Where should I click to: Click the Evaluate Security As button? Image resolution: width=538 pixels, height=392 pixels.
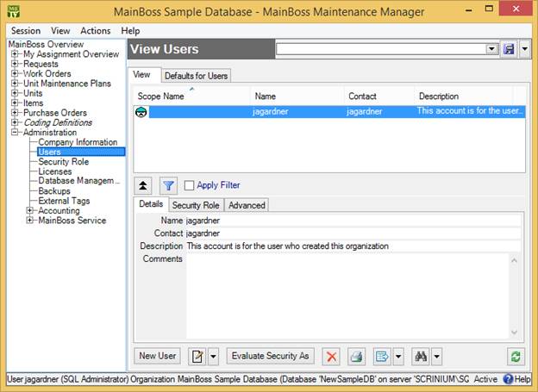tap(271, 356)
